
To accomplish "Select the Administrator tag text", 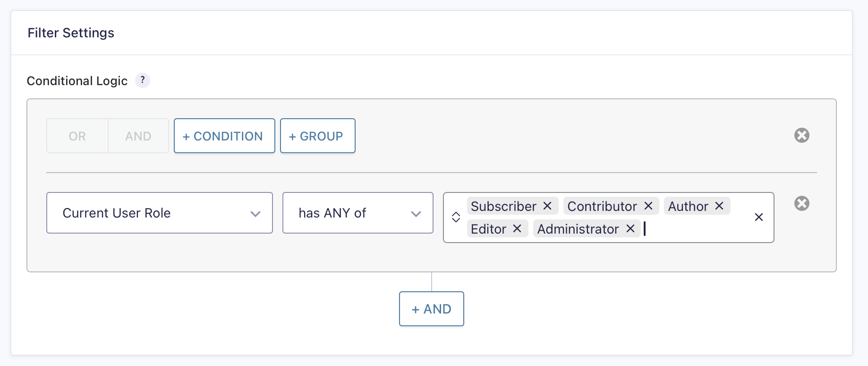I will coord(578,229).
